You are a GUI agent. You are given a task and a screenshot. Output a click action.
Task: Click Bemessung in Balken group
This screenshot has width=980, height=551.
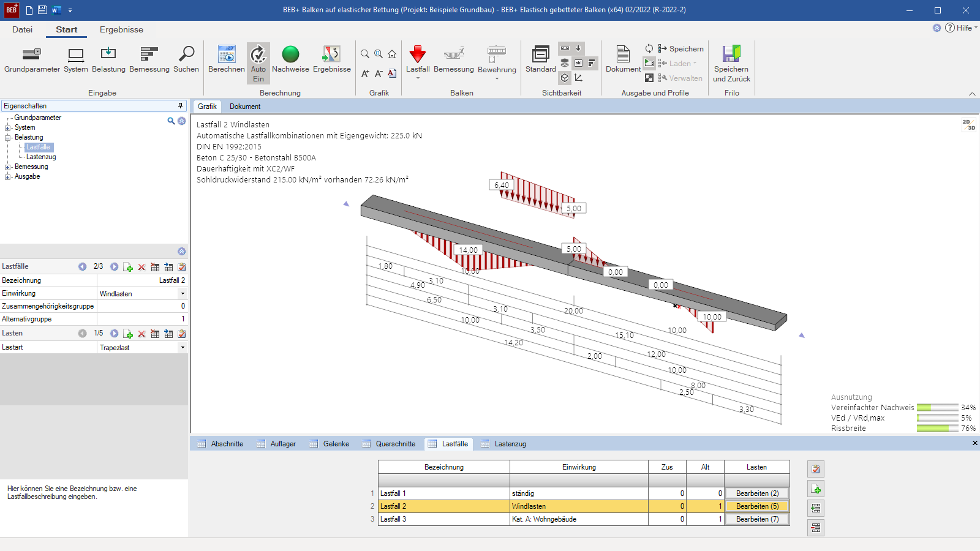pyautogui.click(x=454, y=60)
